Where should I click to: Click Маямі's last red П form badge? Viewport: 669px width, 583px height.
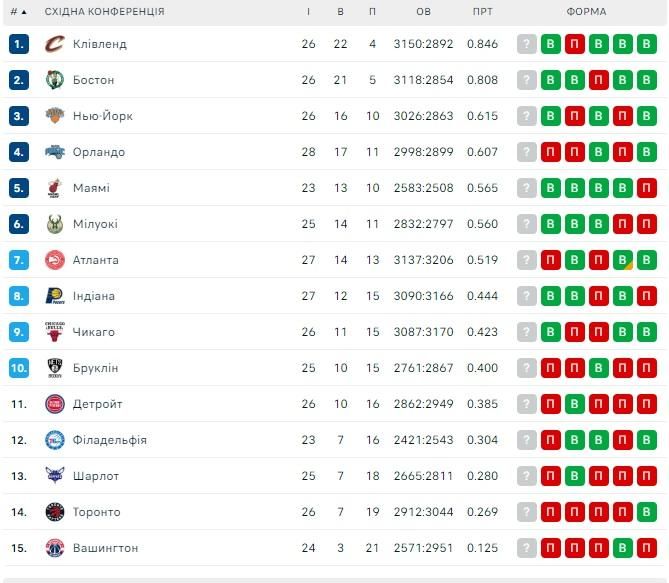pos(646,188)
